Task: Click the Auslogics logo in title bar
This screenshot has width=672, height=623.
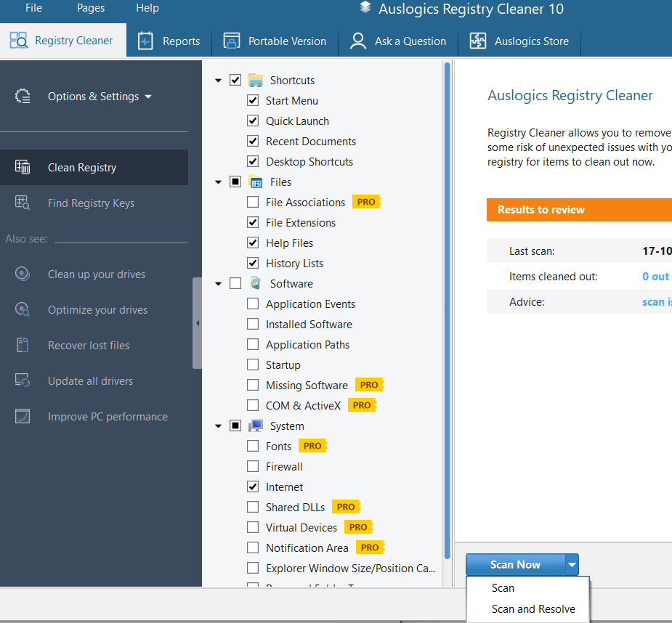Action: pos(365,8)
